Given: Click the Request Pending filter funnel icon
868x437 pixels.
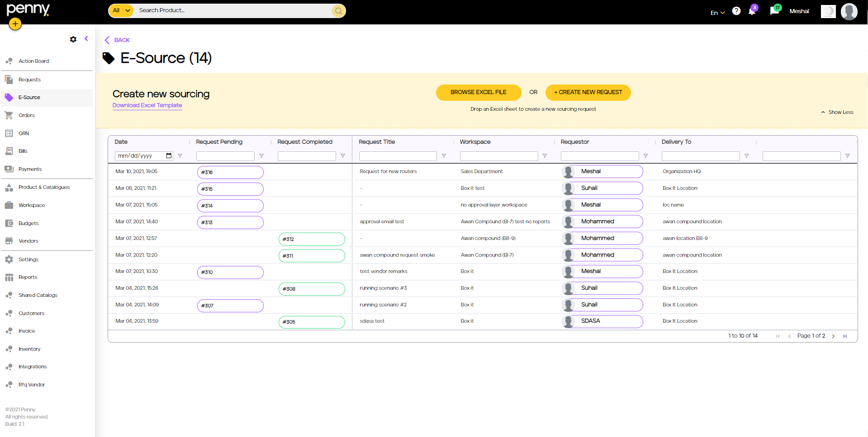Looking at the screenshot, I should pyautogui.click(x=261, y=156).
